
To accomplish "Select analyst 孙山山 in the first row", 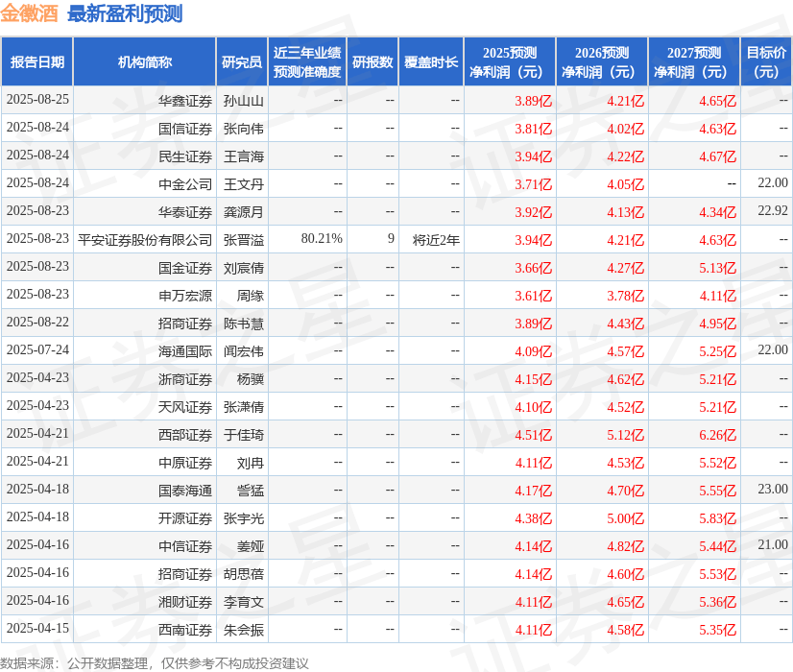I will pos(244,100).
